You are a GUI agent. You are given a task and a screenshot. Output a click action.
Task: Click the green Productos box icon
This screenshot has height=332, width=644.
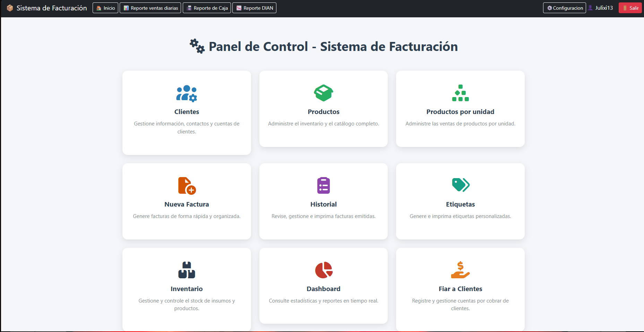pyautogui.click(x=323, y=93)
